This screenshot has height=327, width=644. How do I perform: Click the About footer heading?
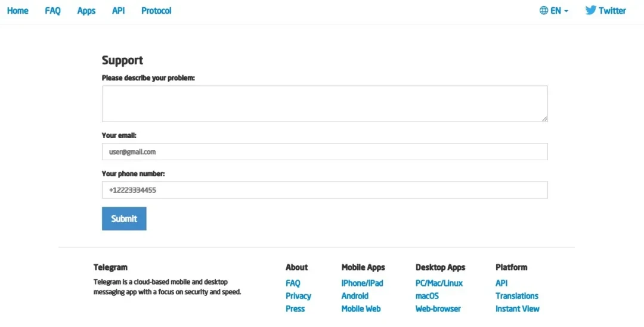click(x=296, y=267)
